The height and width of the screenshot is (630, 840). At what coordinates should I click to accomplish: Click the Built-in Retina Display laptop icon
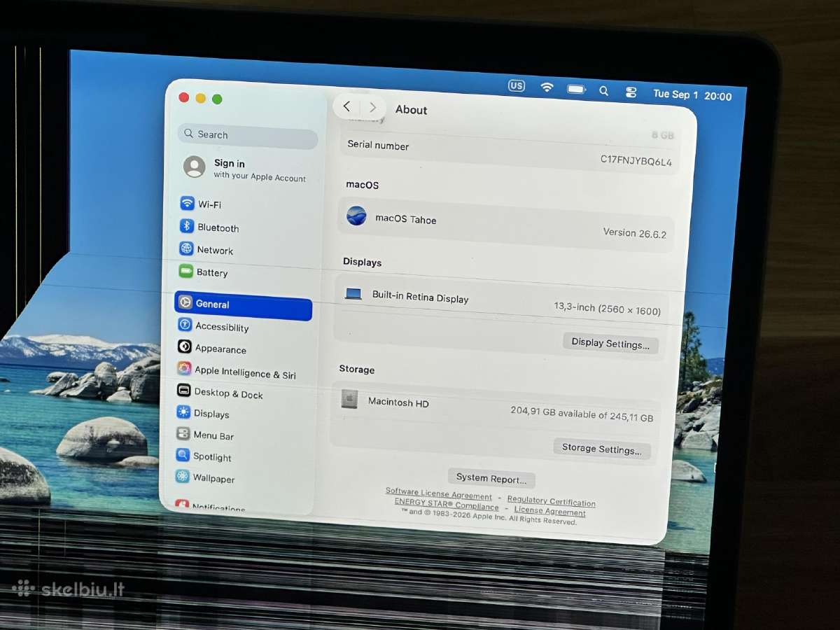click(x=353, y=294)
